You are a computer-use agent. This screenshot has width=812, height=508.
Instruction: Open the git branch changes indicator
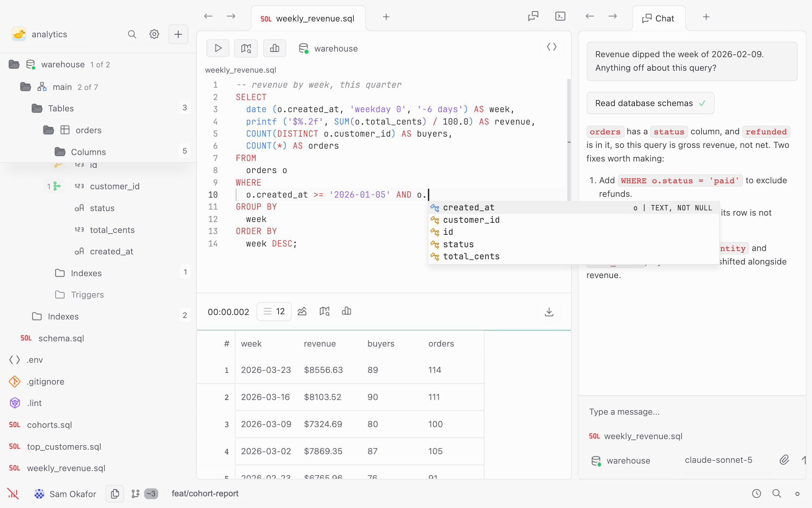click(x=145, y=493)
